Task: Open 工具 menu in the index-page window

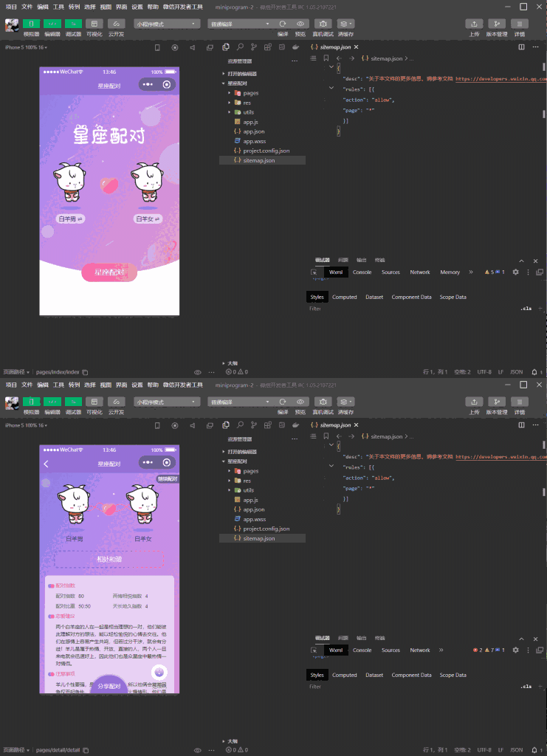Action: [x=58, y=7]
